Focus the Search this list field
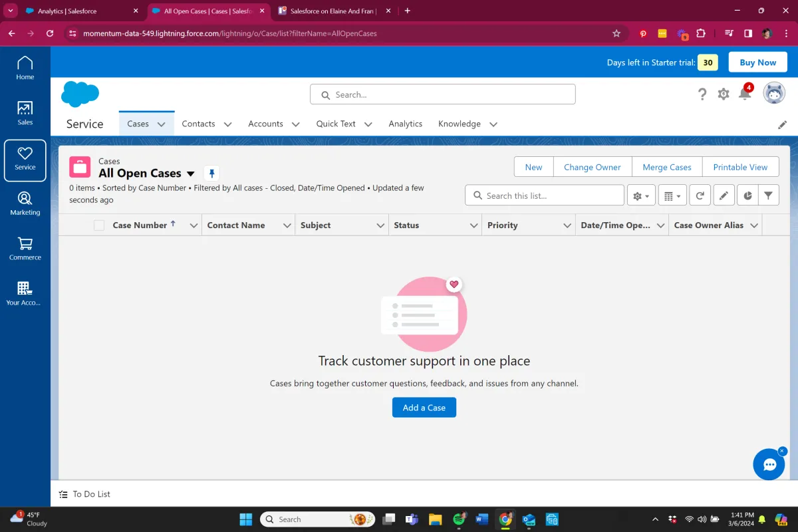Screen dimensions: 798x532 (x=544, y=196)
